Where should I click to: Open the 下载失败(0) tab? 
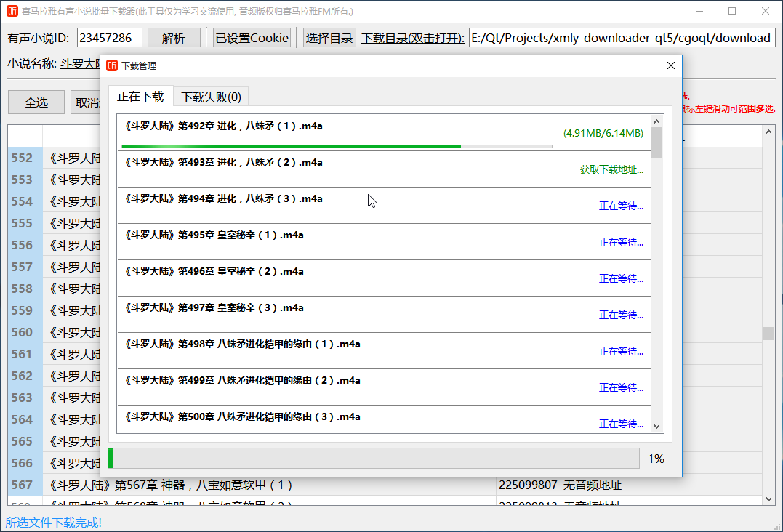[211, 97]
